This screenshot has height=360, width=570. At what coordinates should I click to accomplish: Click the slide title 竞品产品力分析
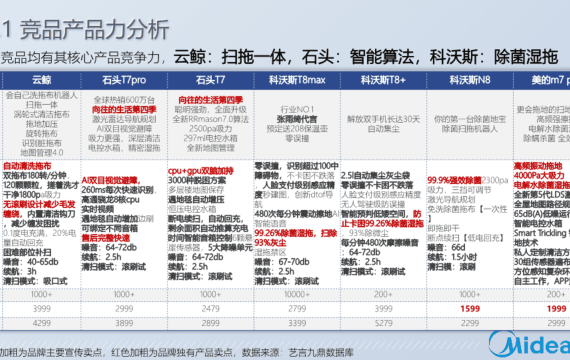coord(95,30)
